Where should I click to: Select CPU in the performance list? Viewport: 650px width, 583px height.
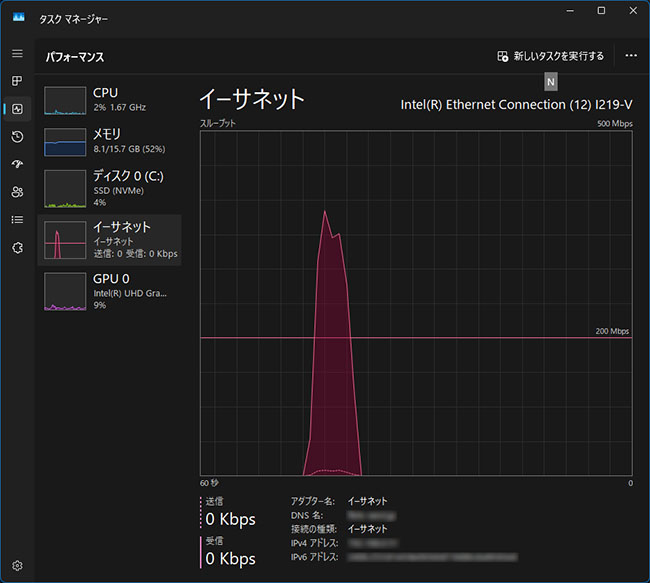point(110,100)
